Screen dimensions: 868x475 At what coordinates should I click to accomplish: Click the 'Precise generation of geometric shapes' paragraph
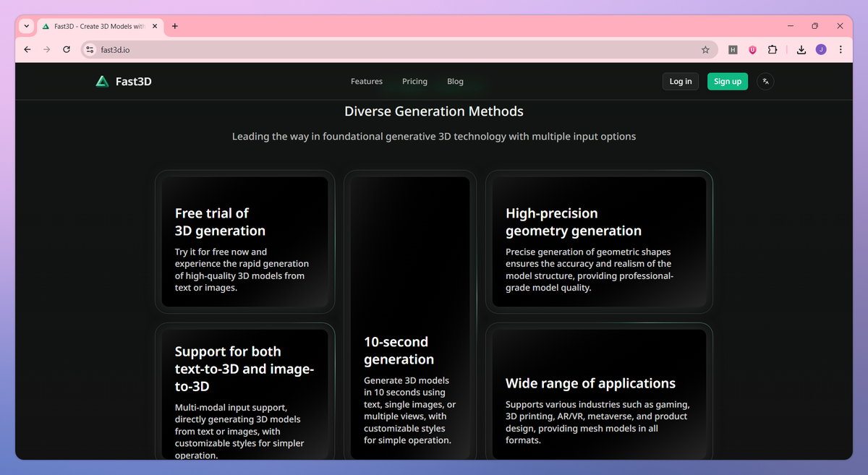click(x=590, y=270)
